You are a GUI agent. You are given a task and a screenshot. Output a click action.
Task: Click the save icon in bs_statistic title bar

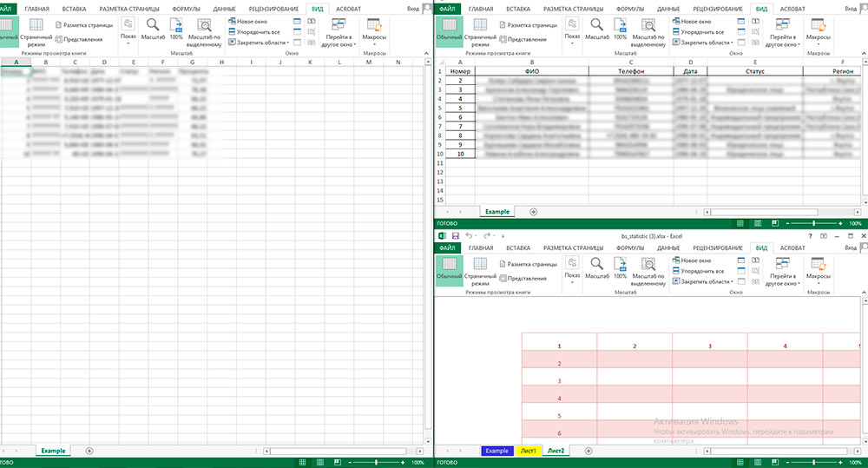pos(455,235)
